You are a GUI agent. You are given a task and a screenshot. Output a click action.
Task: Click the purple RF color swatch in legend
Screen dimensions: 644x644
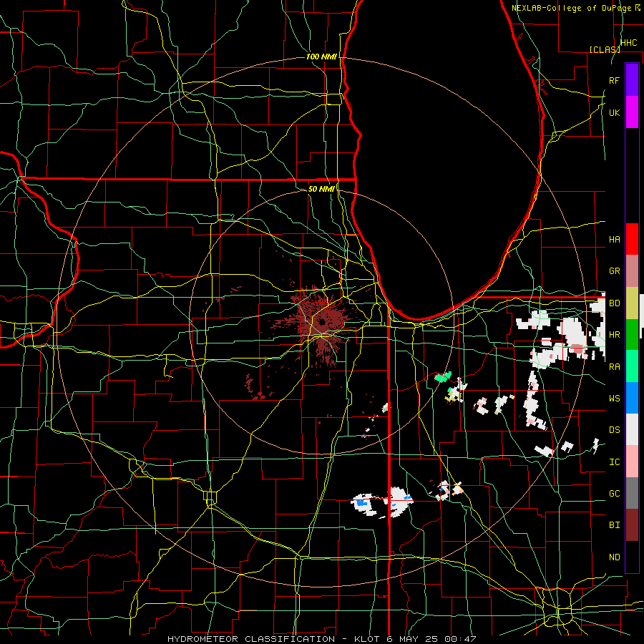[632, 80]
